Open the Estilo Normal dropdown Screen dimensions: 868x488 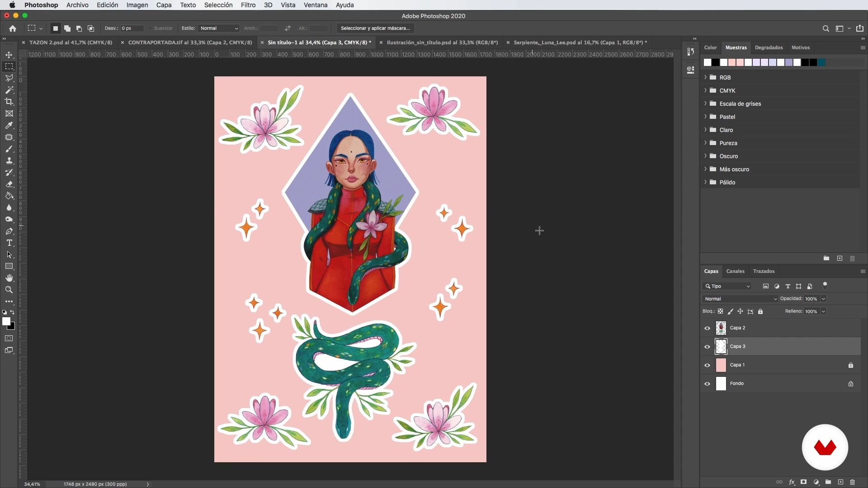219,28
